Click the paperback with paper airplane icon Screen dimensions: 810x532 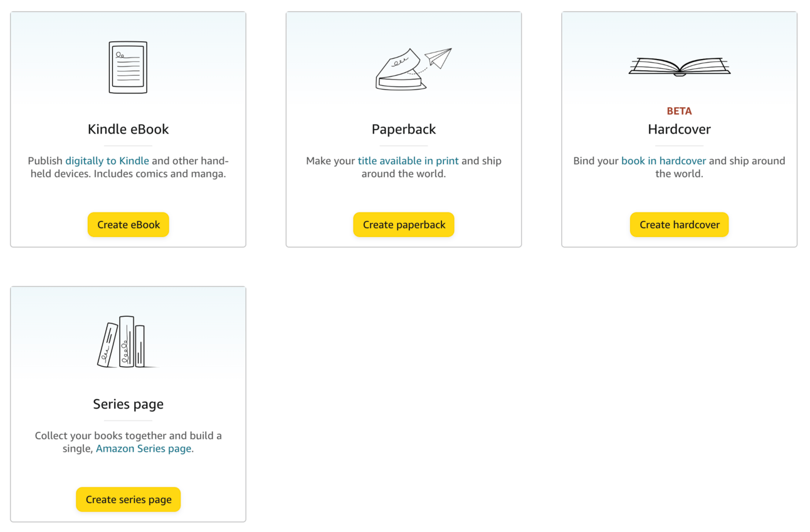tap(413, 69)
